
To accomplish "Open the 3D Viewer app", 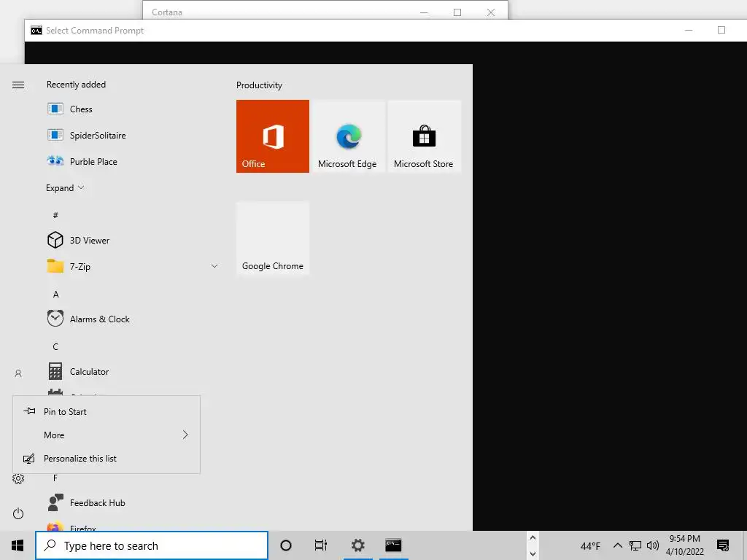I will 90,241.
